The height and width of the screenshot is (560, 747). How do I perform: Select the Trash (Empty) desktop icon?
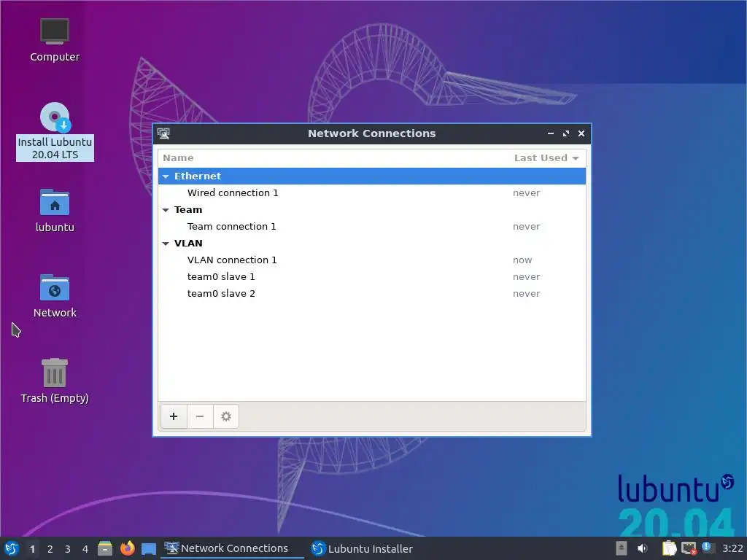coord(55,381)
